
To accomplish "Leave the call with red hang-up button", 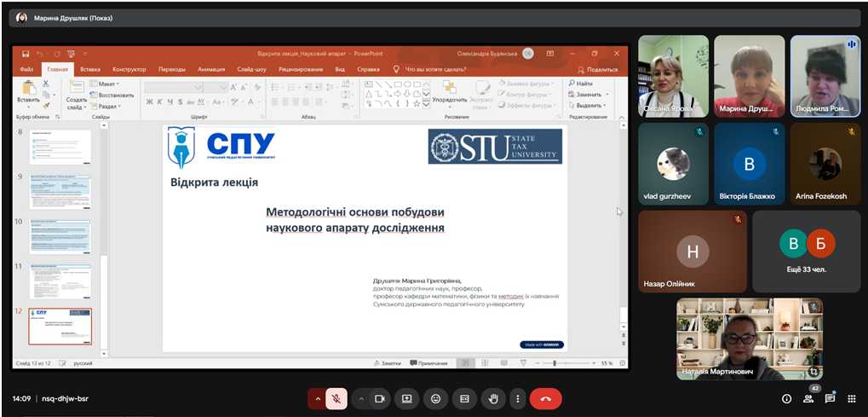I will (x=545, y=399).
